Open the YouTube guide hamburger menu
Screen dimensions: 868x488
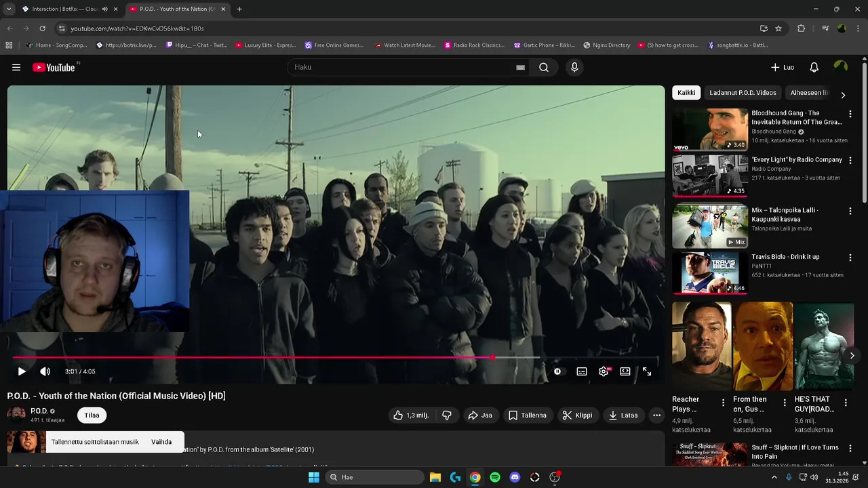pyautogui.click(x=16, y=67)
